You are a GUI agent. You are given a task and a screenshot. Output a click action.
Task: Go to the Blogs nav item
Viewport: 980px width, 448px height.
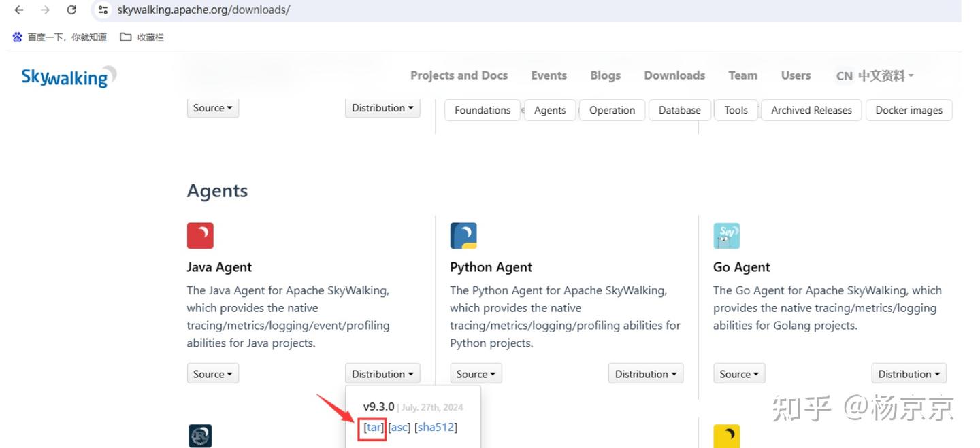point(605,75)
